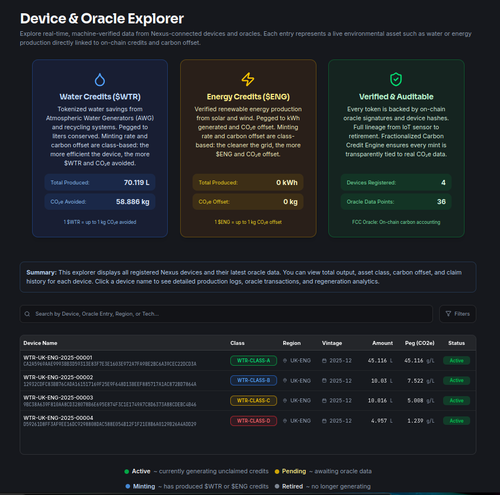The width and height of the screenshot is (500, 495).
Task: Click region pin icon in WTR-UK-ENG-2025-00004 row
Action: pyautogui.click(x=285, y=421)
